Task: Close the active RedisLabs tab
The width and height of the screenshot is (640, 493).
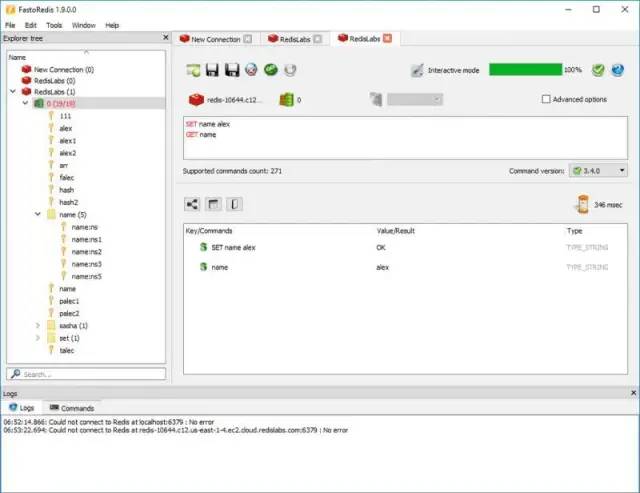Action: pyautogui.click(x=387, y=38)
